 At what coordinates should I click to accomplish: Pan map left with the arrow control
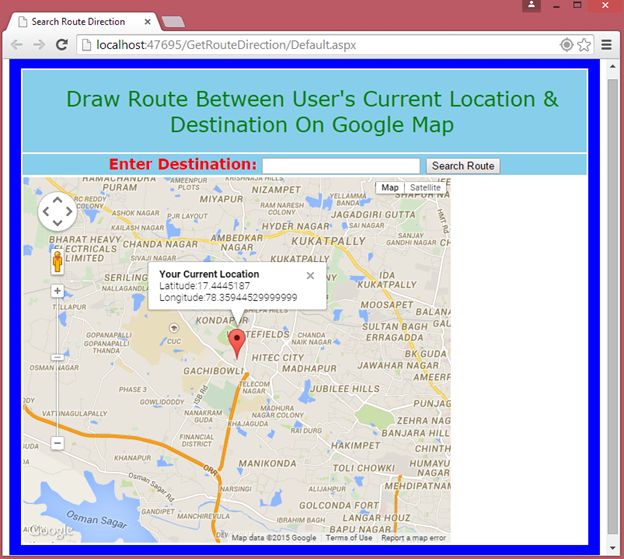click(46, 211)
